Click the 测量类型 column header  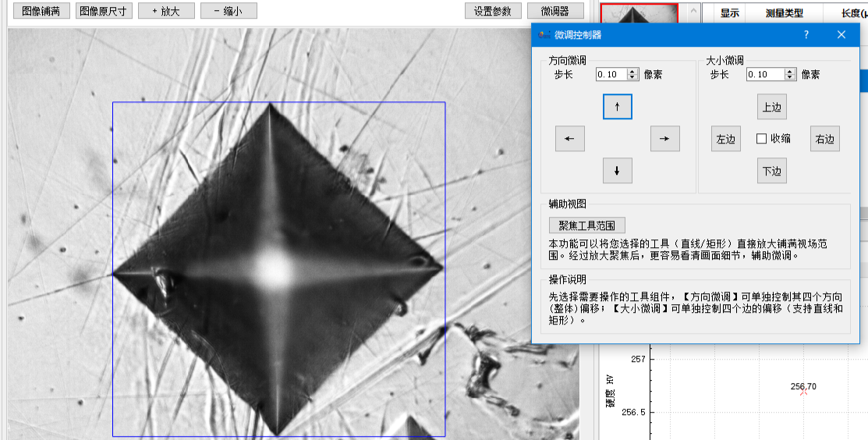click(785, 12)
